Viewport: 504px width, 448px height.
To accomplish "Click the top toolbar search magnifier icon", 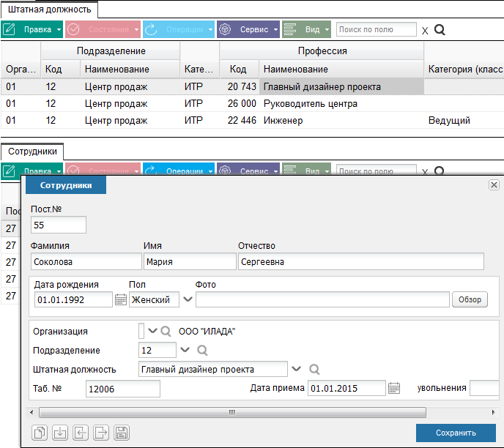I will click(440, 30).
